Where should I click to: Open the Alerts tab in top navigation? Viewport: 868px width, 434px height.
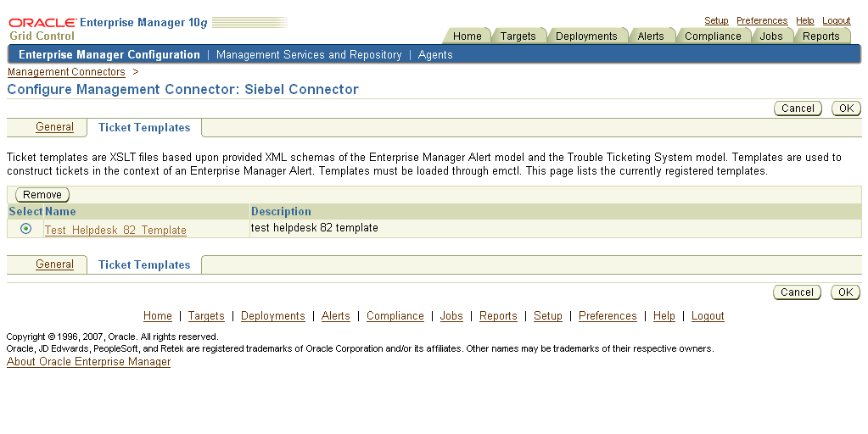tap(651, 36)
